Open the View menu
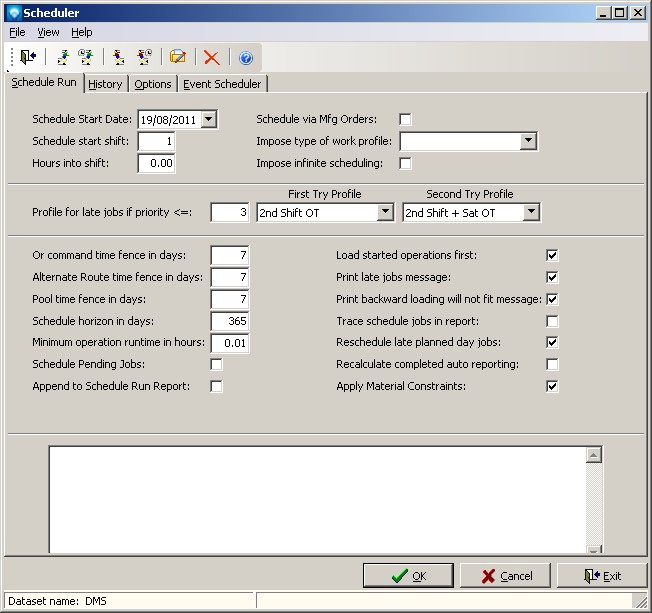 (x=48, y=33)
